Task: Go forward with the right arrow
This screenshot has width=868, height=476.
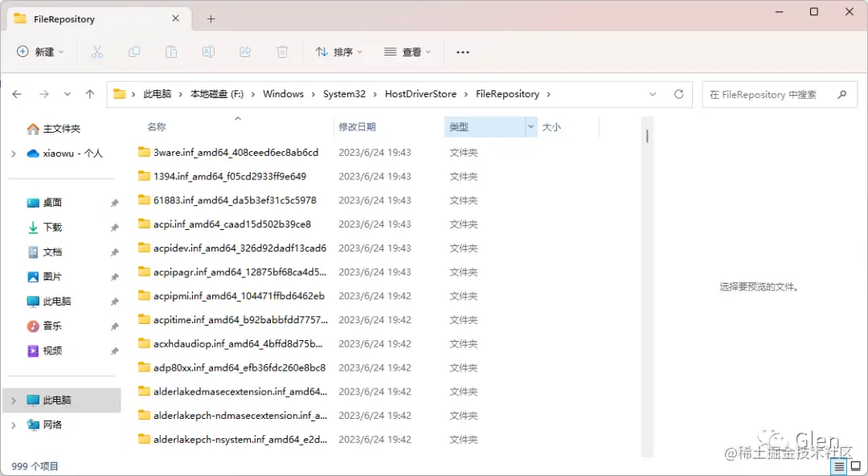Action: click(44, 94)
